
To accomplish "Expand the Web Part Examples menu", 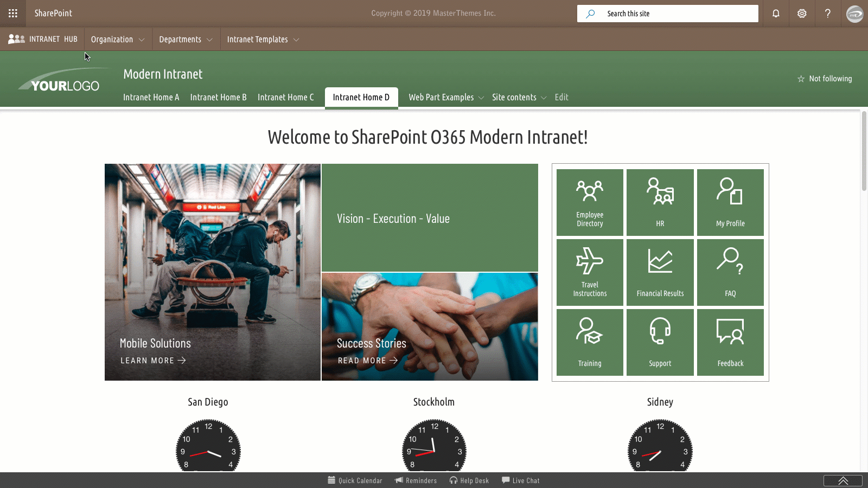I will tap(445, 97).
